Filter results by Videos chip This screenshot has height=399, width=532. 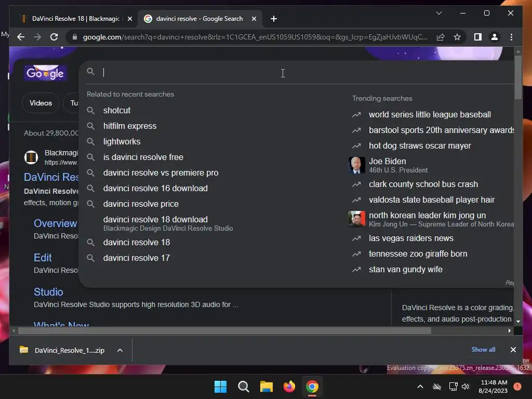(x=41, y=103)
